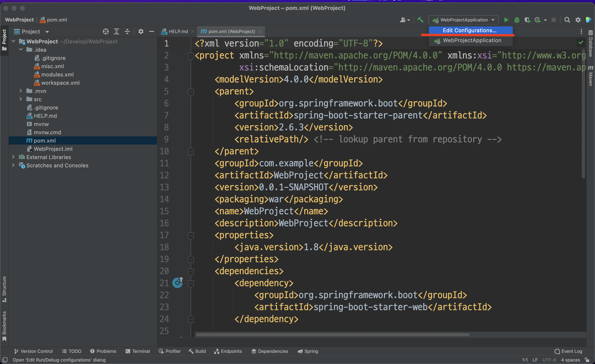Run with Coverage shield icon
The width and height of the screenshot is (595, 364).
[527, 20]
